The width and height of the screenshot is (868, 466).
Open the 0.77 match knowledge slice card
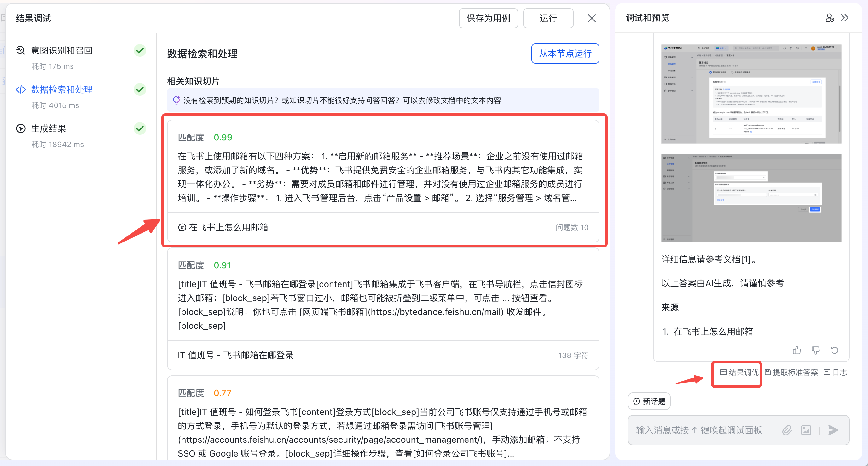coord(383,418)
